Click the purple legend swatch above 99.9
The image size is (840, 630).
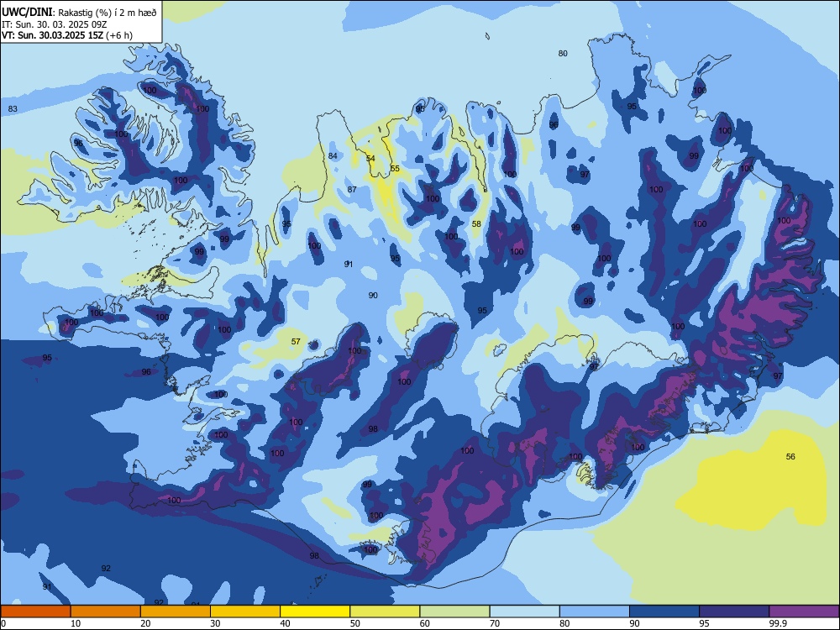tap(804, 612)
